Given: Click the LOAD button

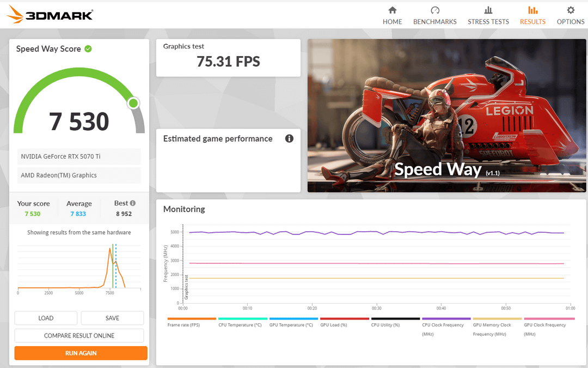Looking at the screenshot, I should (x=46, y=318).
